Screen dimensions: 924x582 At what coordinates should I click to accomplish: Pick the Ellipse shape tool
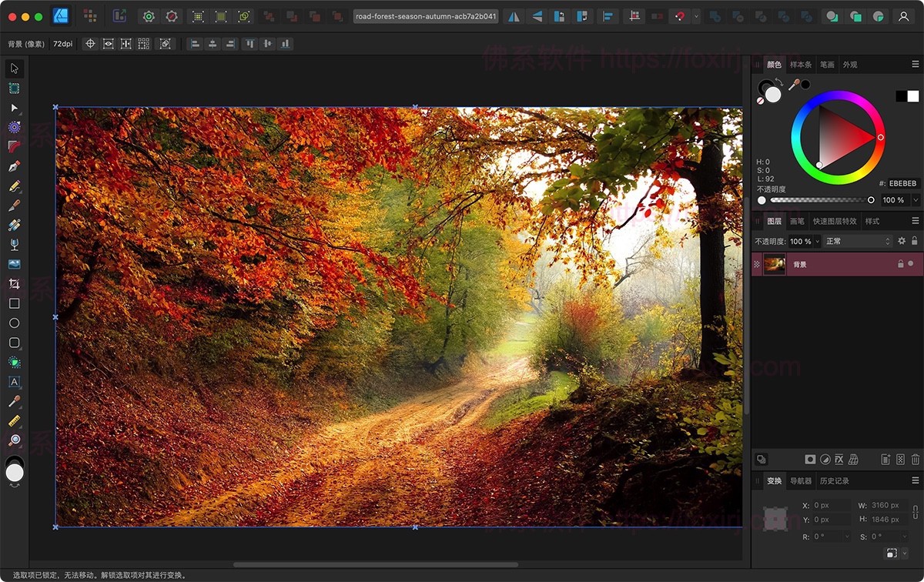tap(14, 323)
